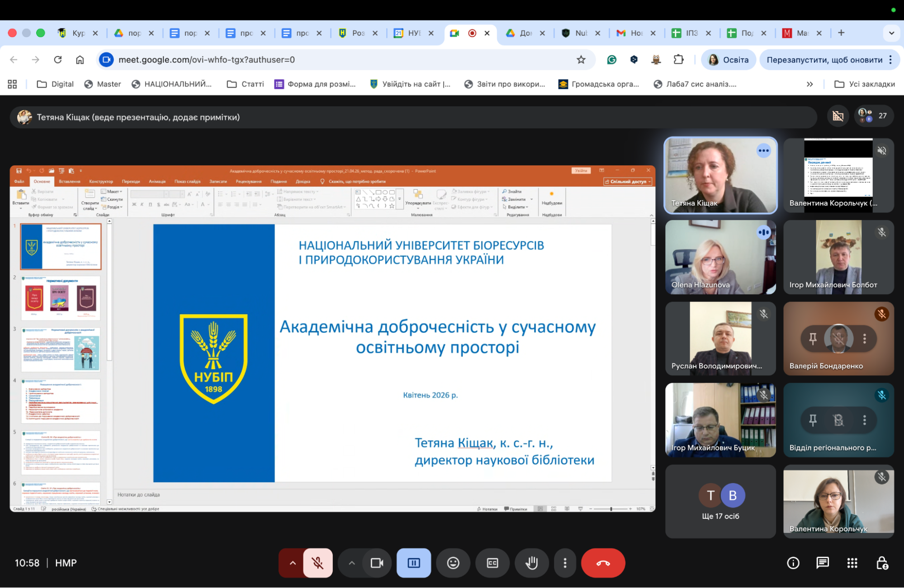Image resolution: width=904 pixels, height=588 pixels.
Task: Click the screen share present button
Action: click(x=413, y=563)
